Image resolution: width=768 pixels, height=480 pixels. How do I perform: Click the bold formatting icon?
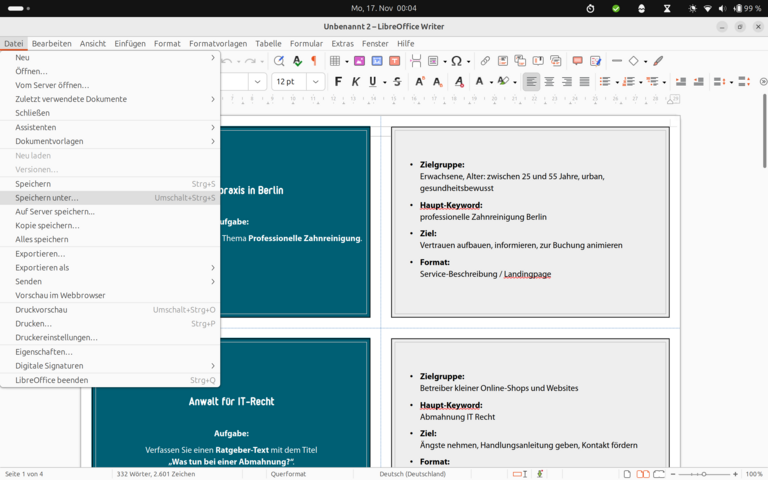pyautogui.click(x=338, y=81)
